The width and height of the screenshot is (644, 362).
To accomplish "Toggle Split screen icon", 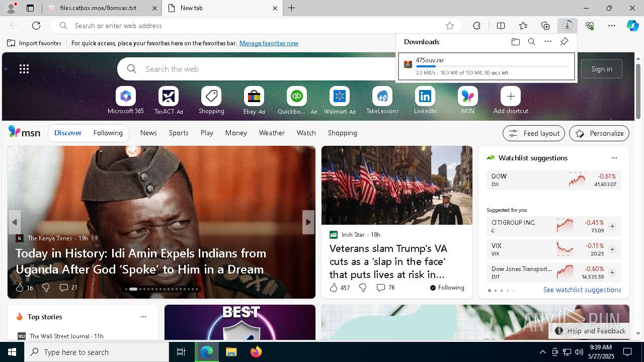I will [501, 26].
